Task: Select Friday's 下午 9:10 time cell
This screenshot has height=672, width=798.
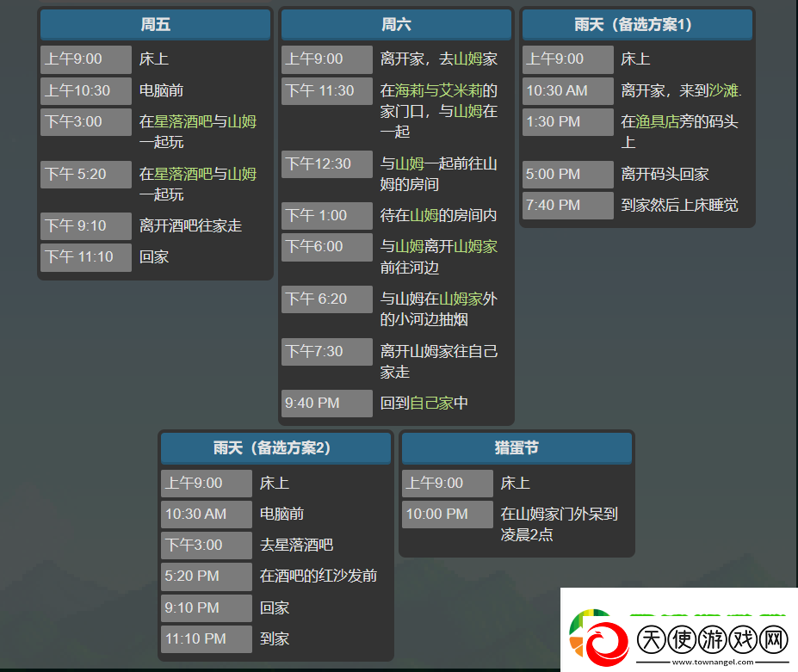Action: [86, 226]
